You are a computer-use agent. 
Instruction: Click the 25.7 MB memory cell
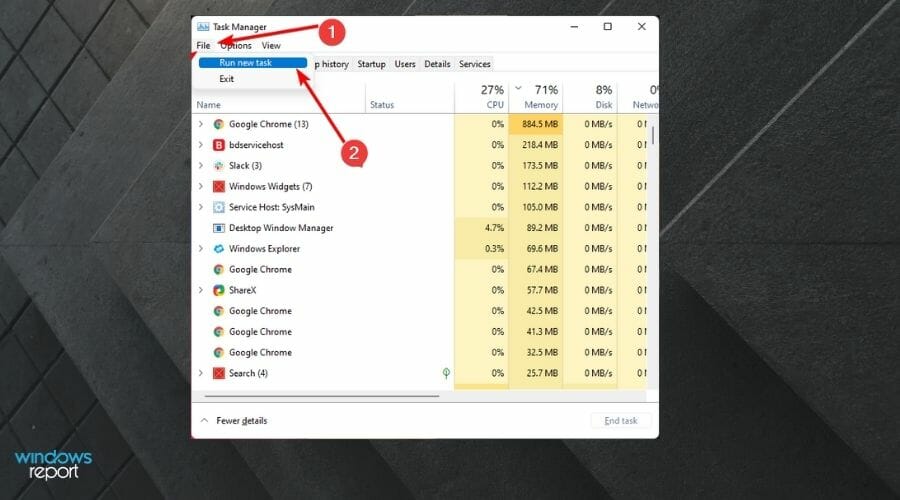[536, 373]
